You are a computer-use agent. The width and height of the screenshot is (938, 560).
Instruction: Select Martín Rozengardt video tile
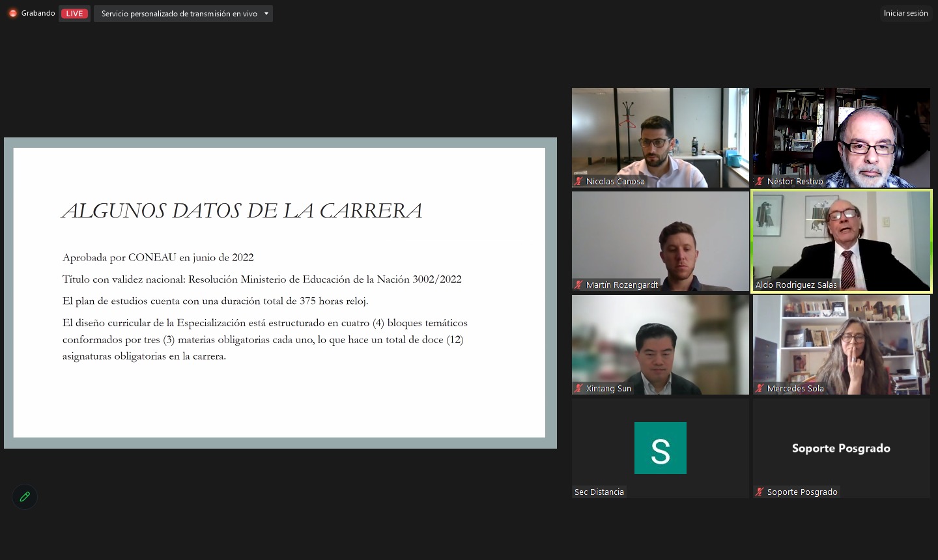point(661,241)
